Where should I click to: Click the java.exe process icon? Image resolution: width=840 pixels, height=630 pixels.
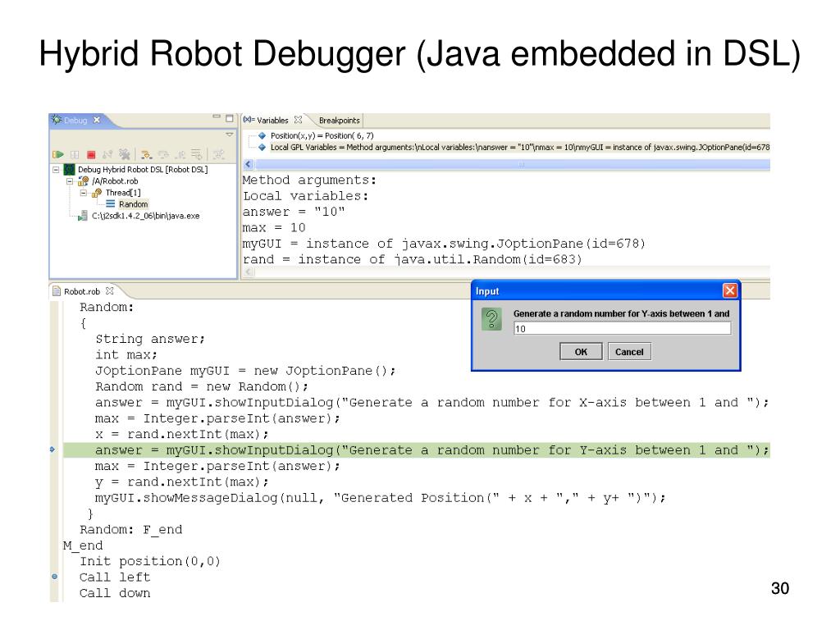(83, 216)
